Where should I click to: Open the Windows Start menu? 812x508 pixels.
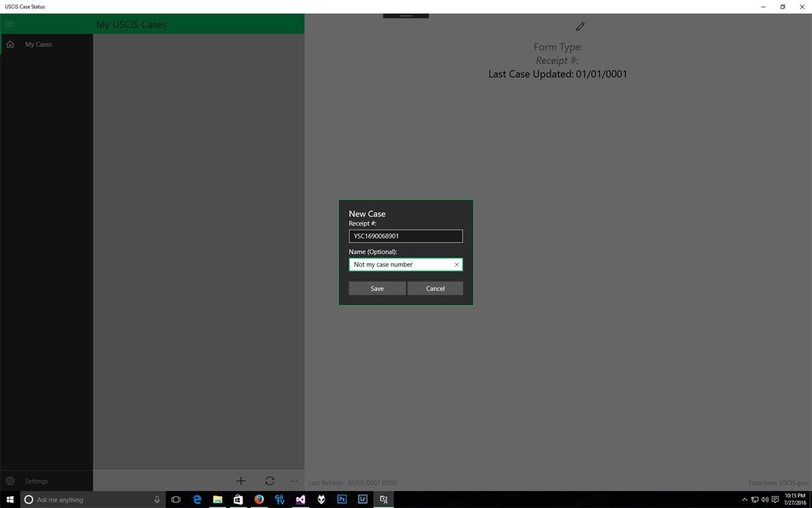(x=10, y=500)
